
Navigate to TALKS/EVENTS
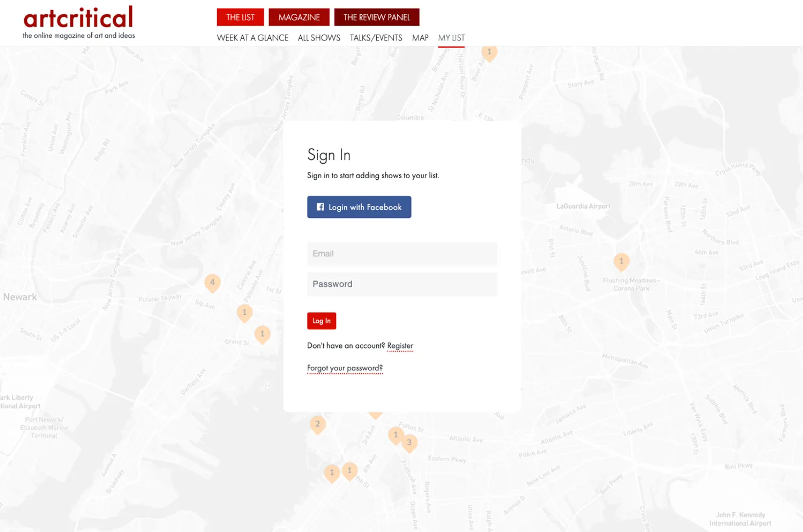pos(376,38)
